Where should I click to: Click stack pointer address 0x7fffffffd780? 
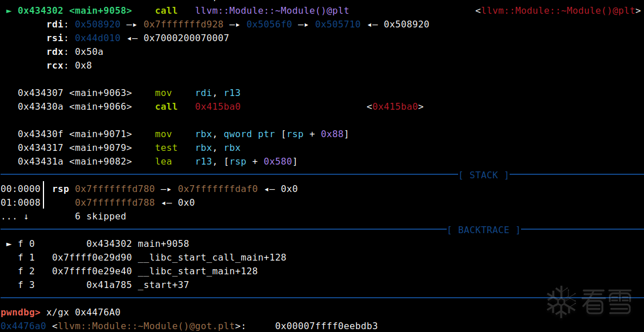[114, 189]
